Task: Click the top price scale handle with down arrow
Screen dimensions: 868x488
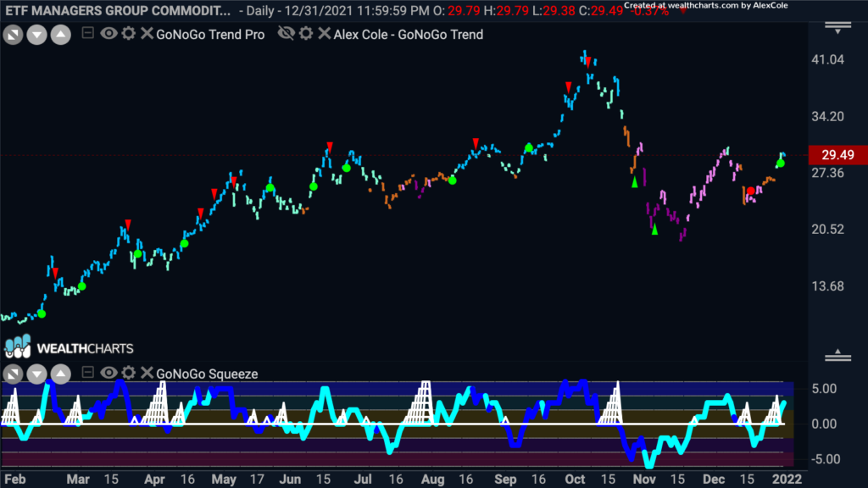Action: pos(838,28)
